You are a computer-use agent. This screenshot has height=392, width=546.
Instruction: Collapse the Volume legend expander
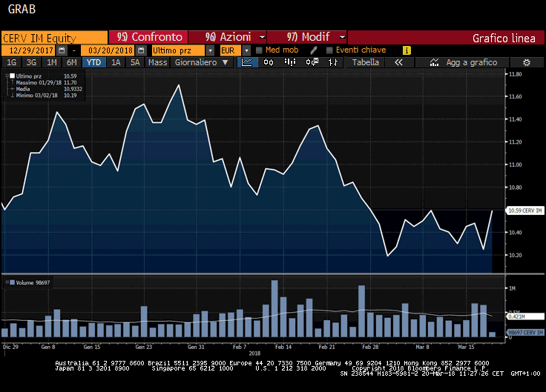tap(7, 282)
